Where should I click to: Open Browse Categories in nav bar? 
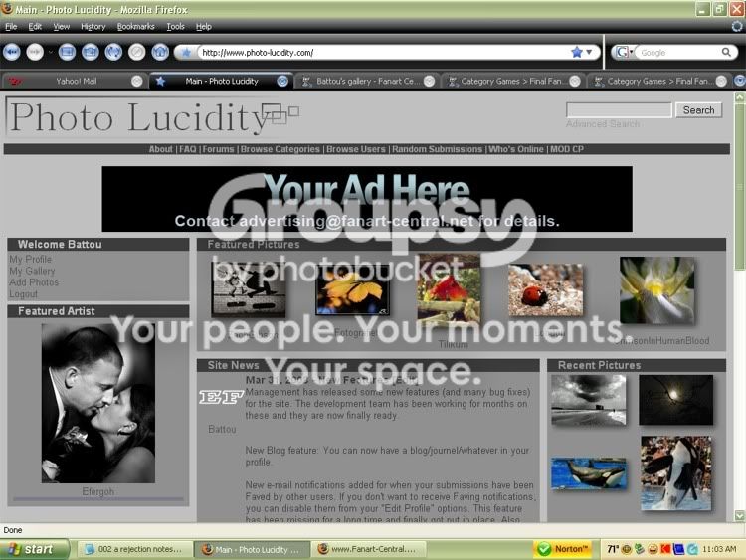point(280,149)
